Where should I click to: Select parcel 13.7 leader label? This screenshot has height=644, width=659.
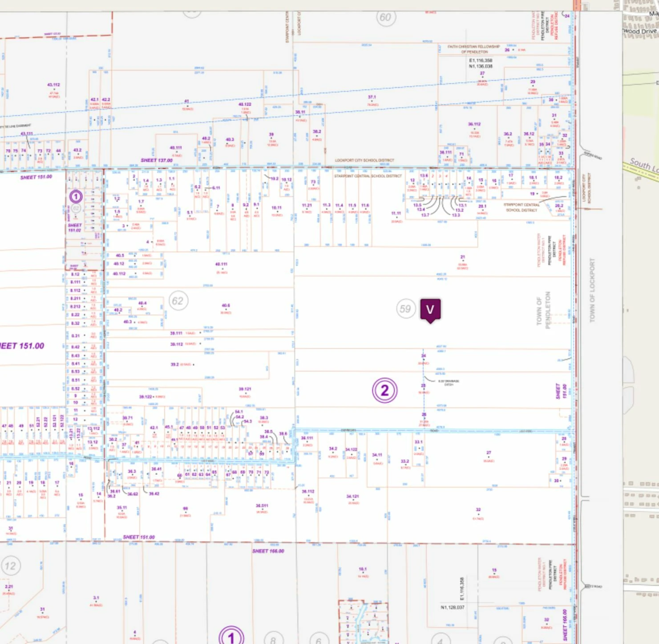[425, 215]
